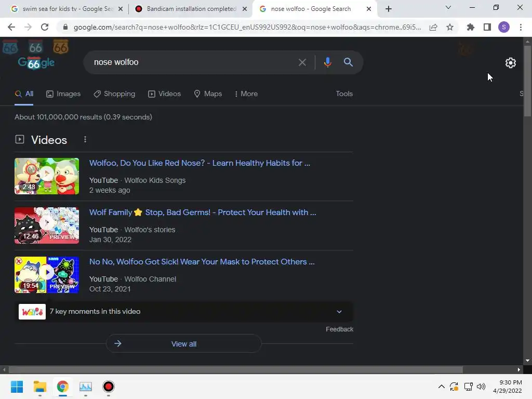Click View all videos button
The height and width of the screenshot is (399, 532).
click(184, 344)
